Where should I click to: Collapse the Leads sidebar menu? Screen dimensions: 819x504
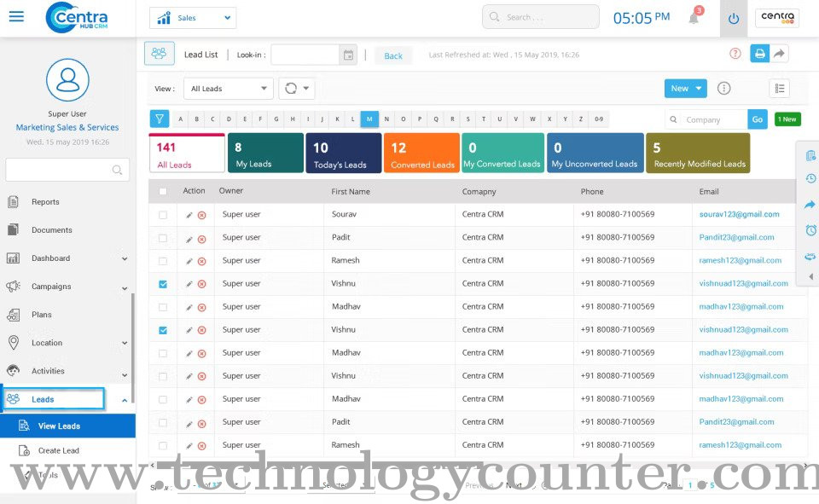125,400
